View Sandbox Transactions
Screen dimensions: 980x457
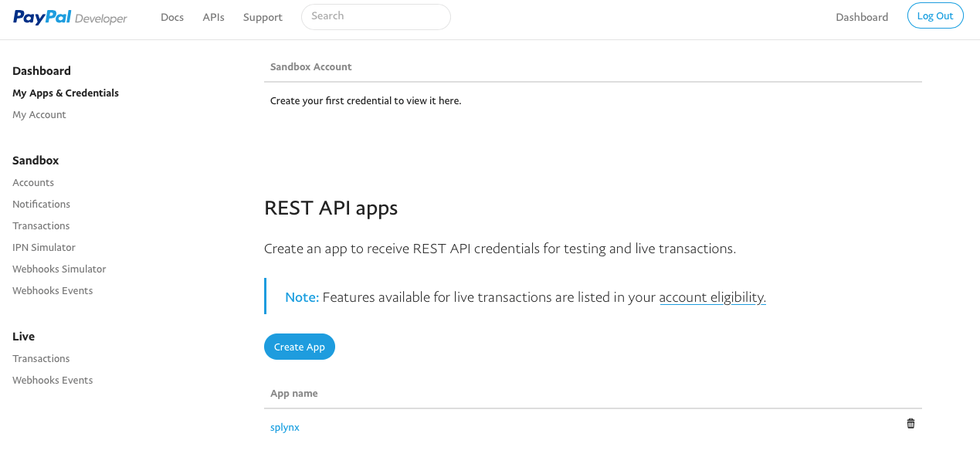pyautogui.click(x=41, y=225)
